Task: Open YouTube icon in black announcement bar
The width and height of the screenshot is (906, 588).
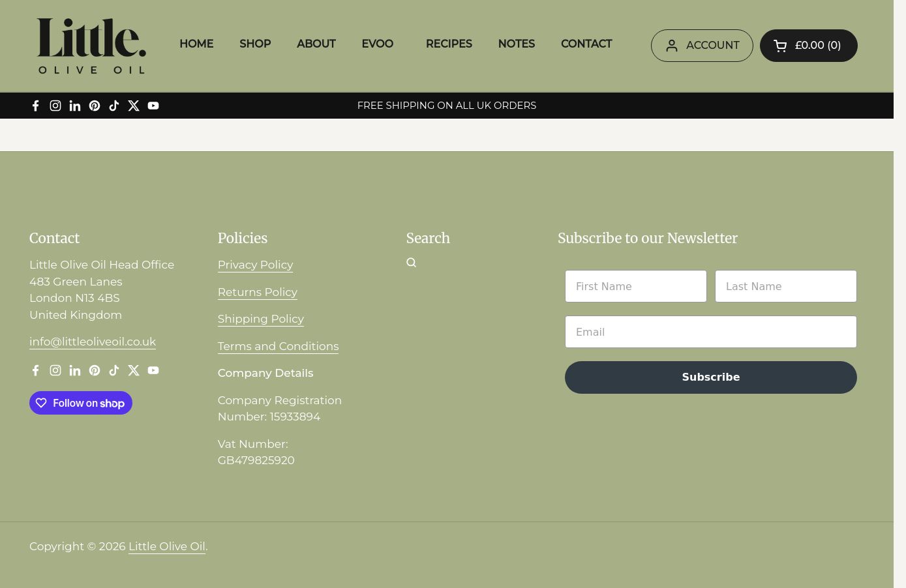Action: (153, 106)
